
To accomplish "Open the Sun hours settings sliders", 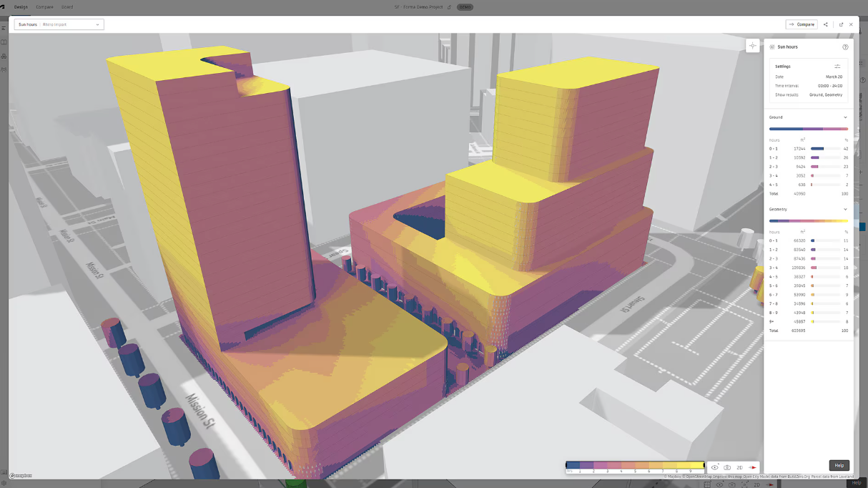I will pos(837,67).
